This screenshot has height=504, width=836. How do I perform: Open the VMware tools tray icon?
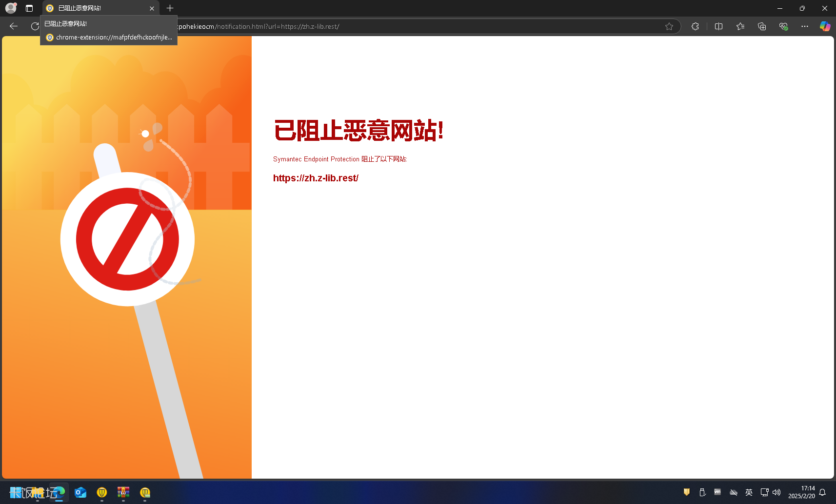pos(717,492)
